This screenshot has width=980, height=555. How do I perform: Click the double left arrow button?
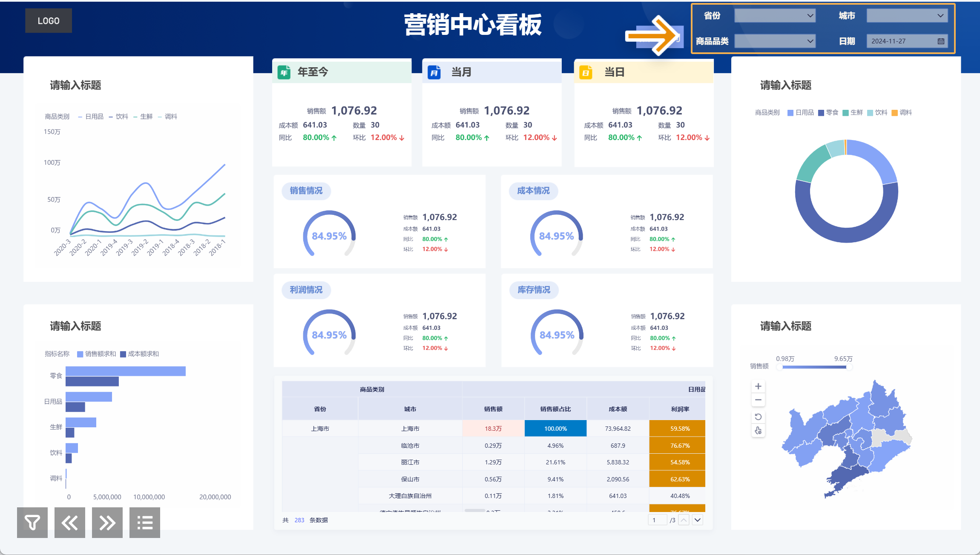pos(70,523)
